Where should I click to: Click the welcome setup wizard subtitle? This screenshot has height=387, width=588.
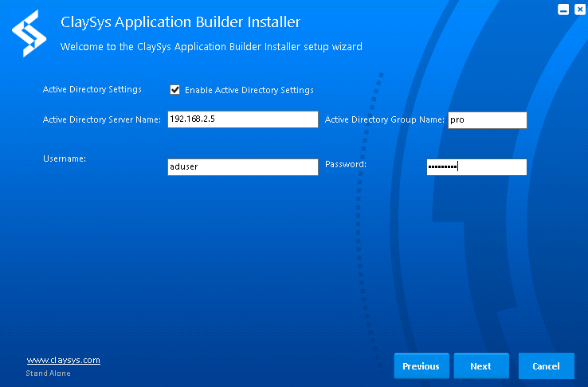point(211,47)
